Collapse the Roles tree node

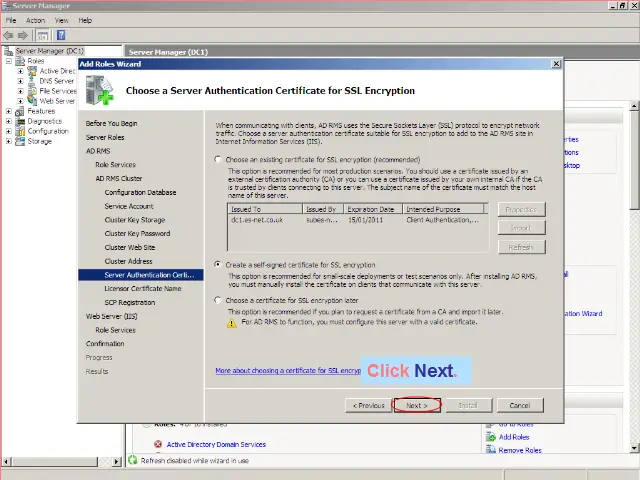[8, 61]
